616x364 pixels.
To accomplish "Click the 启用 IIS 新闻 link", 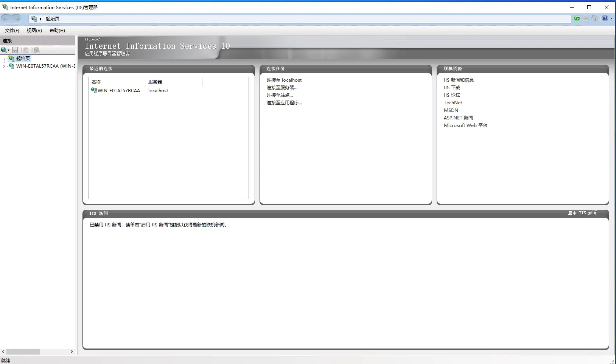I will (x=582, y=213).
